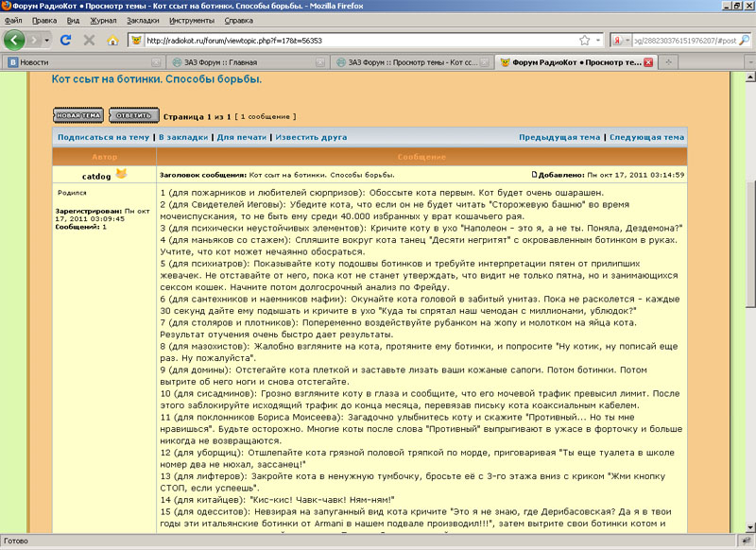This screenshot has height=550, width=756.
Task: Open the Закладки menu
Action: 143,21
